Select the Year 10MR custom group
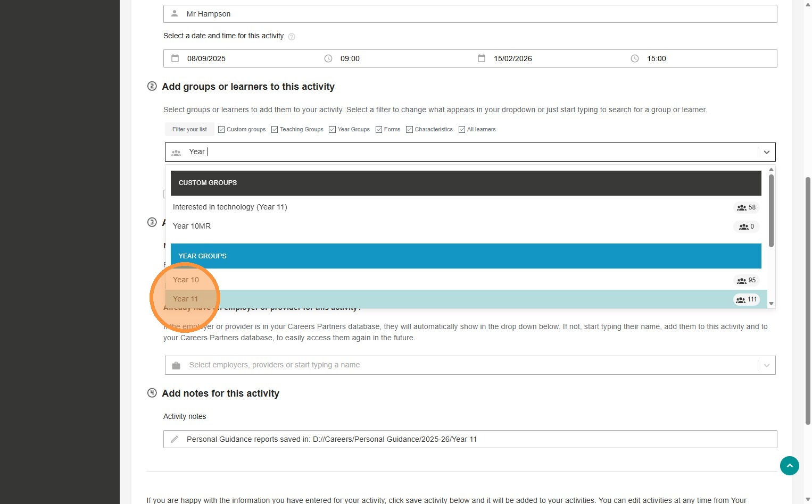This screenshot has height=504, width=812. click(x=466, y=226)
